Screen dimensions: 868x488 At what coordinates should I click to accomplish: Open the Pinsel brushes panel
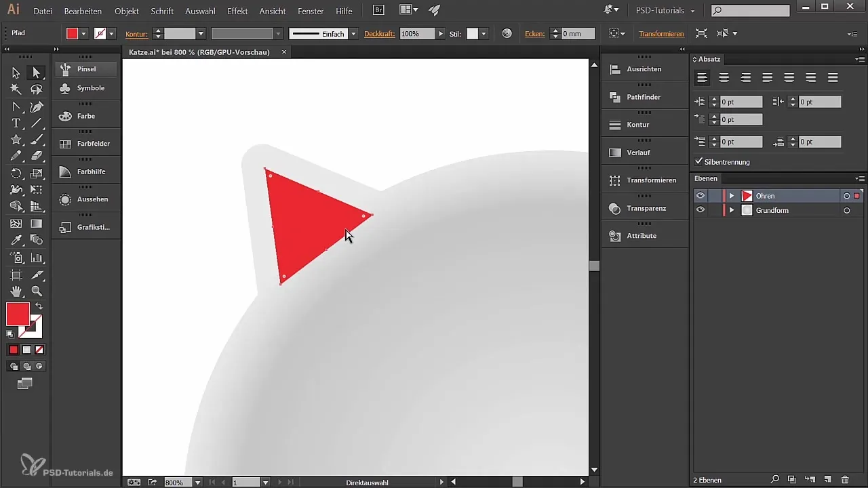pos(86,69)
